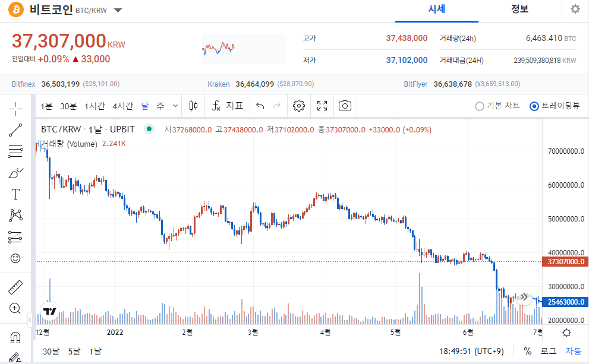Undo the last chart action

(x=260, y=106)
